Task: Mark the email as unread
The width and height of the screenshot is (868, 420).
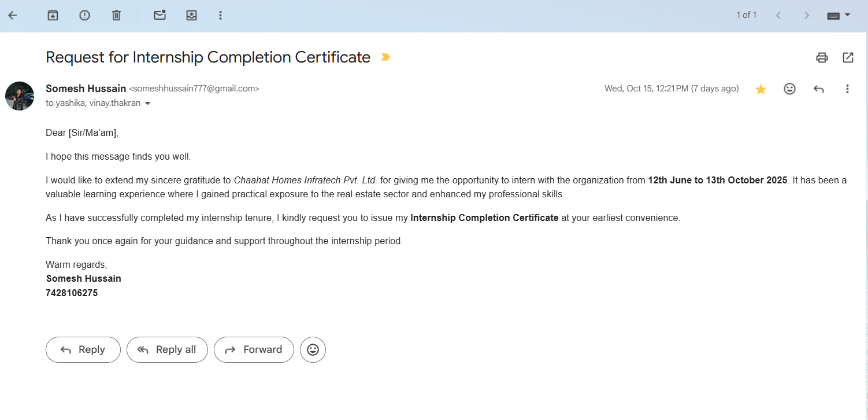Action: pos(159,16)
